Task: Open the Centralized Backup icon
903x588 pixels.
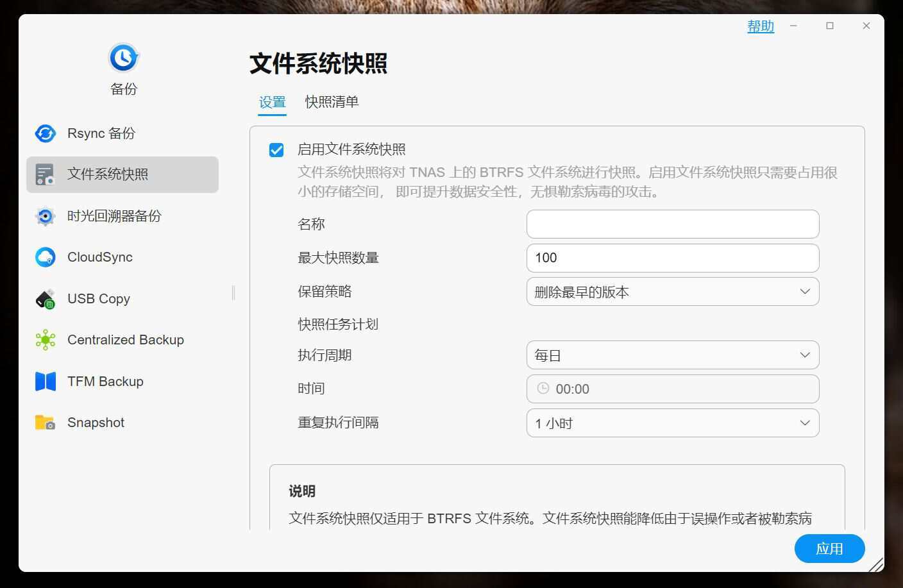Action: click(x=46, y=340)
